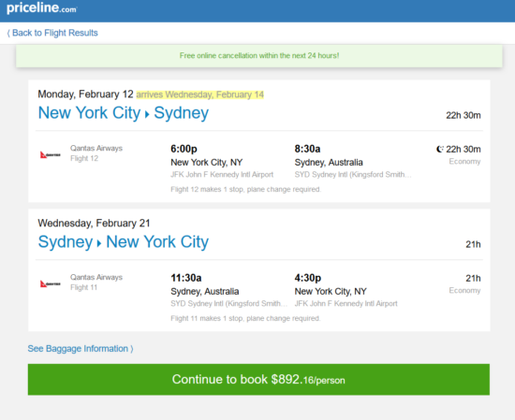This screenshot has height=420, width=515.
Task: Click the overnight moon icon beside 22h 30m
Action: (x=440, y=149)
